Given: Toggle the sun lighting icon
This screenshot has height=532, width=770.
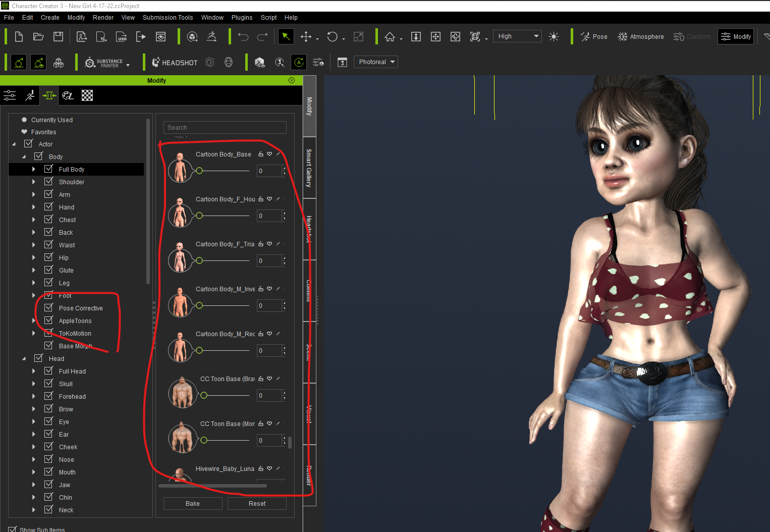Looking at the screenshot, I should coord(554,36).
